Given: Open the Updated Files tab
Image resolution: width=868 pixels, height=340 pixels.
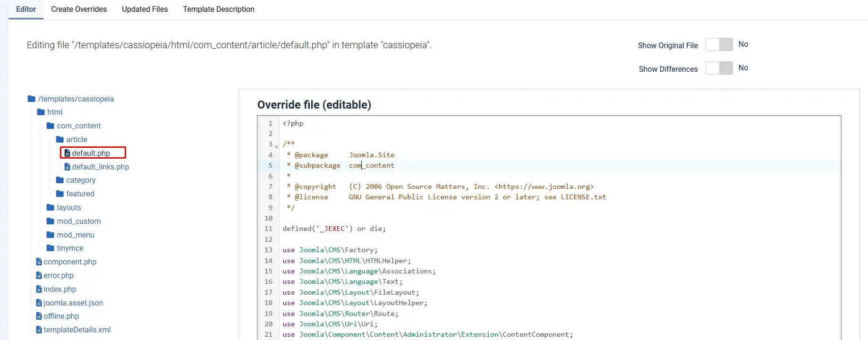Looking at the screenshot, I should [x=145, y=9].
